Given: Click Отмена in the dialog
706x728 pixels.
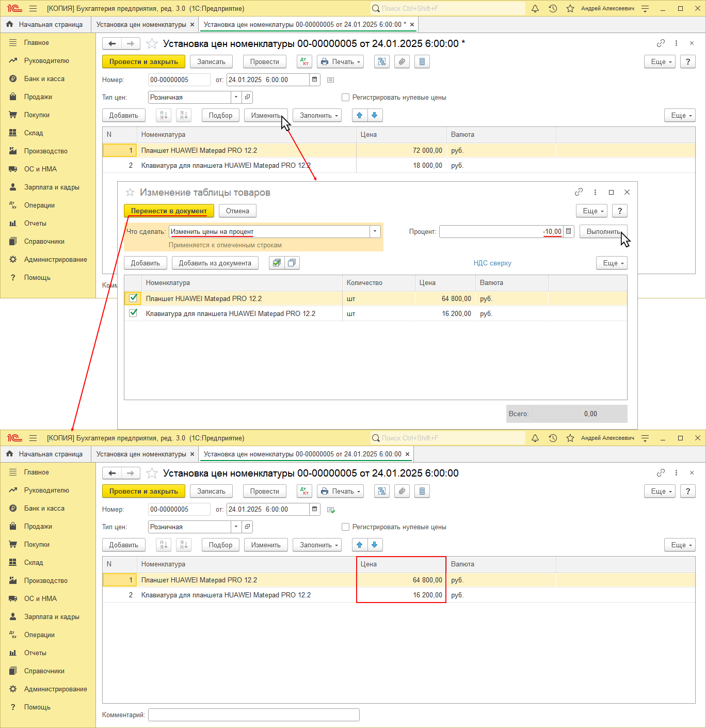Looking at the screenshot, I should [237, 211].
